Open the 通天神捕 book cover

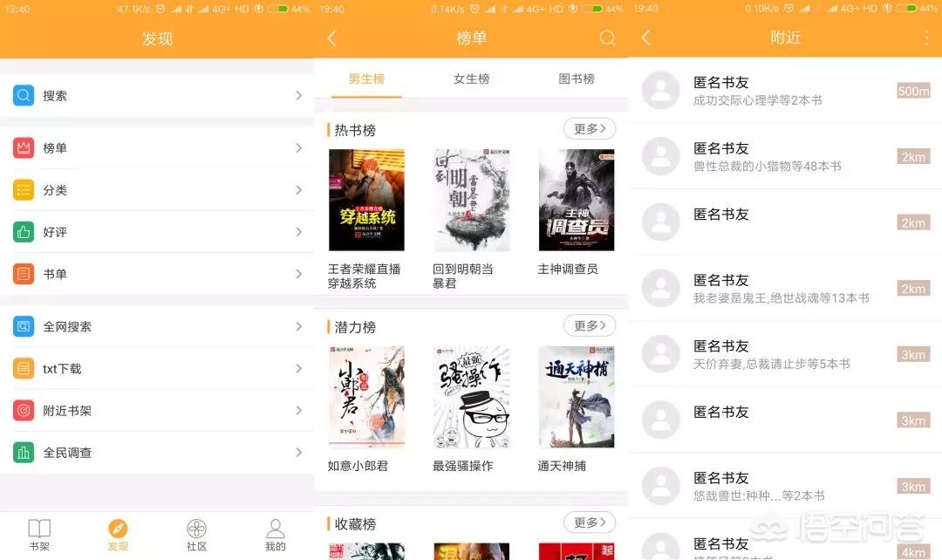(577, 397)
